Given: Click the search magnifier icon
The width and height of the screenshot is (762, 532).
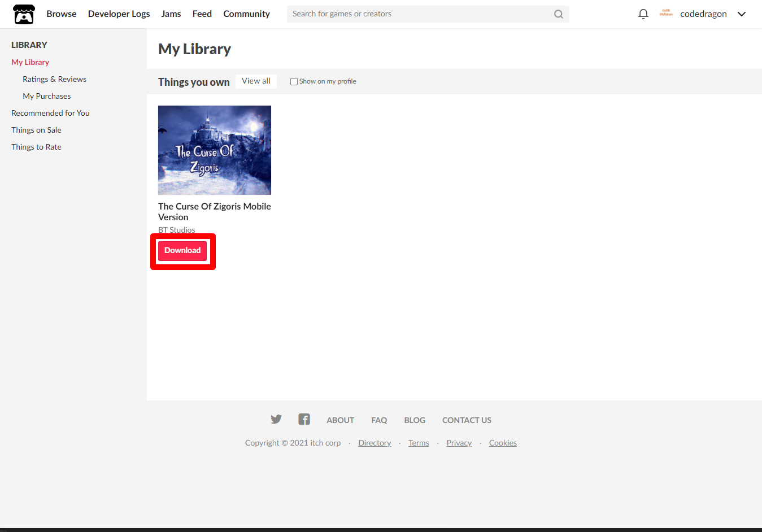Looking at the screenshot, I should point(558,14).
